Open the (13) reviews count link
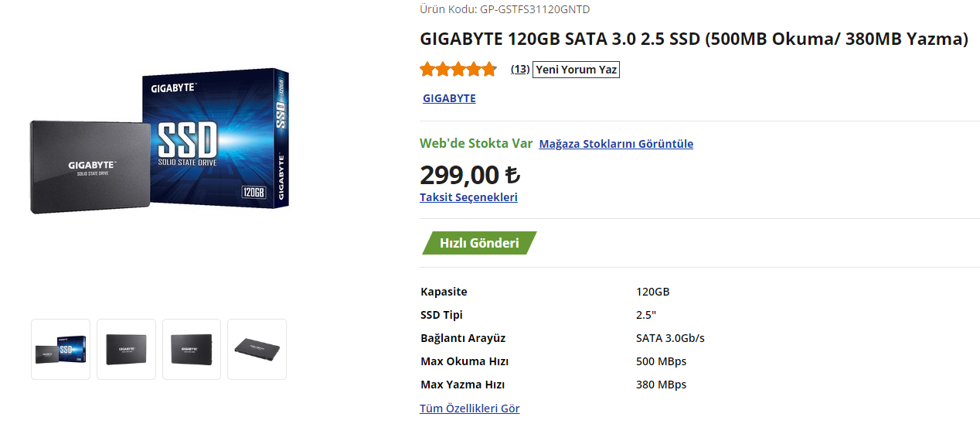Image resolution: width=980 pixels, height=424 pixels. point(520,70)
